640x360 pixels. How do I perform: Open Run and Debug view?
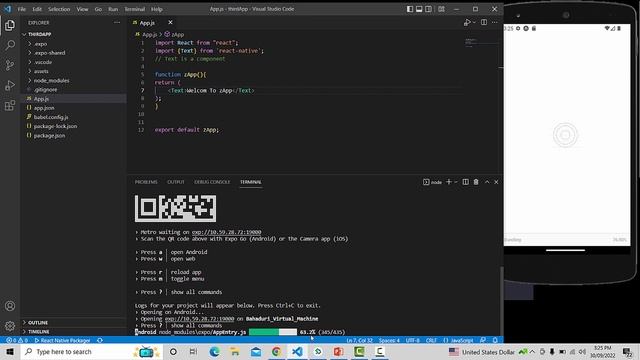click(10, 85)
